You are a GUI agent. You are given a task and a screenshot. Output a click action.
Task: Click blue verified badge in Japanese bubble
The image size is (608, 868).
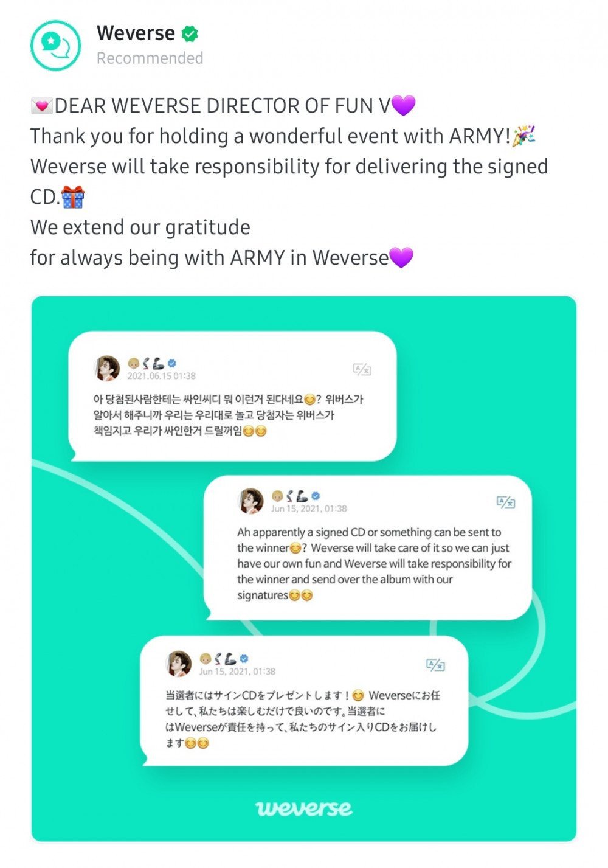(244, 659)
